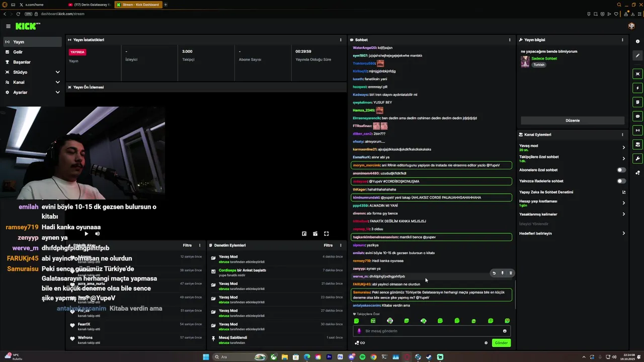
Task: Toggle Abonelere özel sohbet switch
Action: coord(621,170)
